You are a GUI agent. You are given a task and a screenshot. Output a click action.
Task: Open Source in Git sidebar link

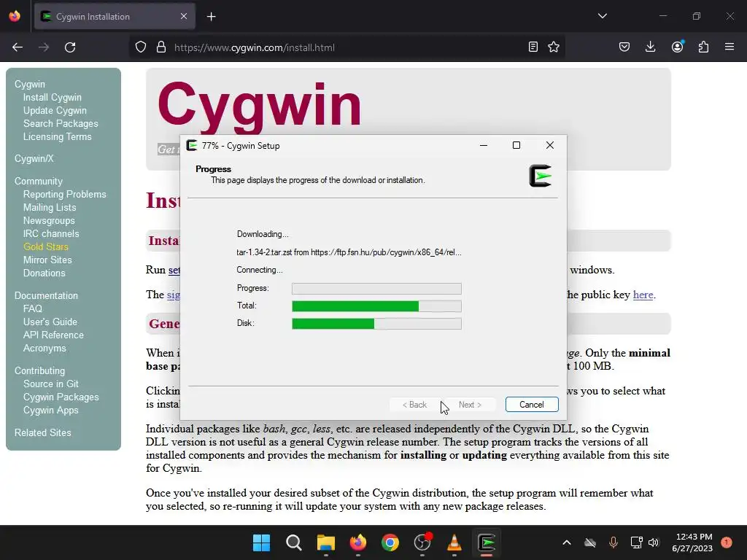(x=51, y=384)
